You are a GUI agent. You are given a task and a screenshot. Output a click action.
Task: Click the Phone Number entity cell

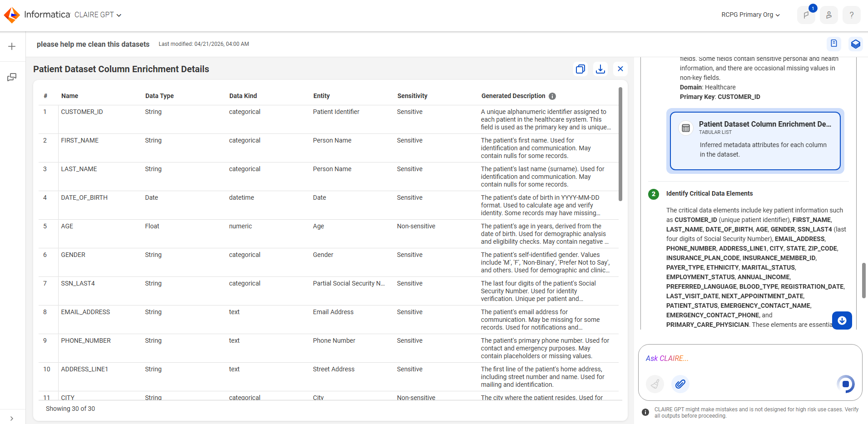(x=334, y=340)
